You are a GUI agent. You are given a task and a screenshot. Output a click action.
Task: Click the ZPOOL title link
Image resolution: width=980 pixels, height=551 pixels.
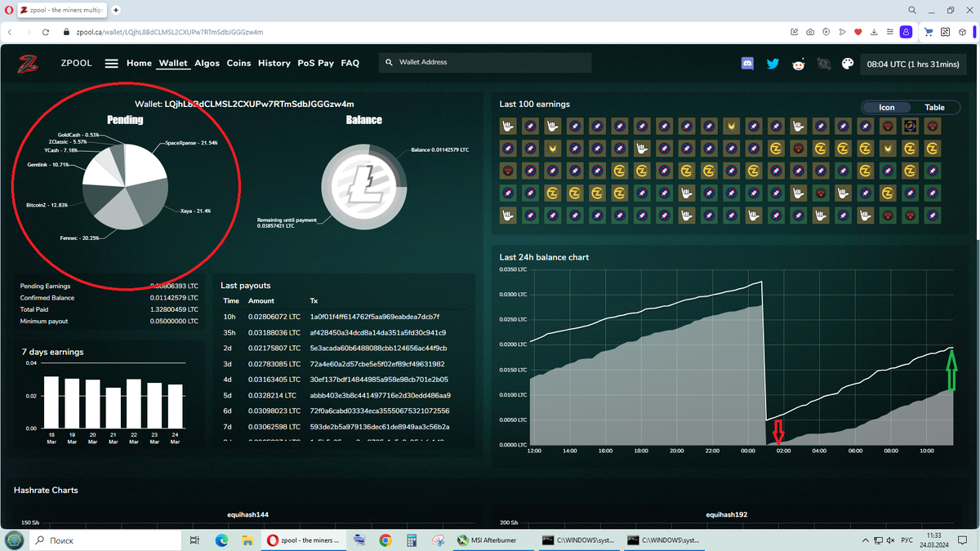click(x=77, y=63)
